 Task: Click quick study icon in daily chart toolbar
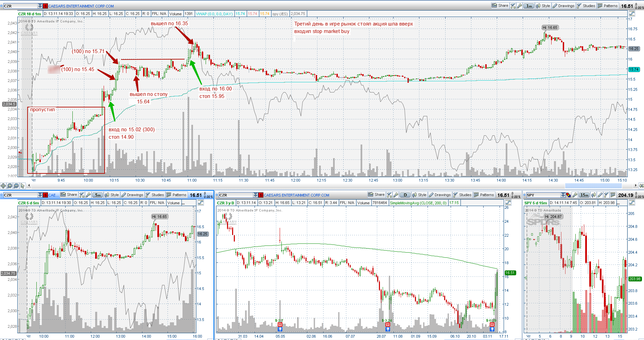coord(389,195)
